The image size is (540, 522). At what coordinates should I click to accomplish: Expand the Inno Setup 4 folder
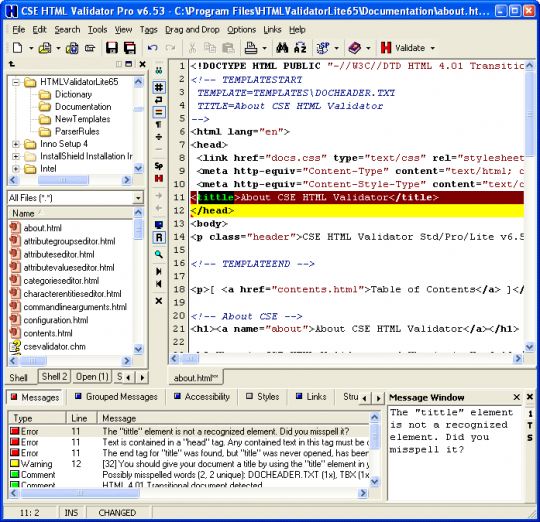click(16, 144)
